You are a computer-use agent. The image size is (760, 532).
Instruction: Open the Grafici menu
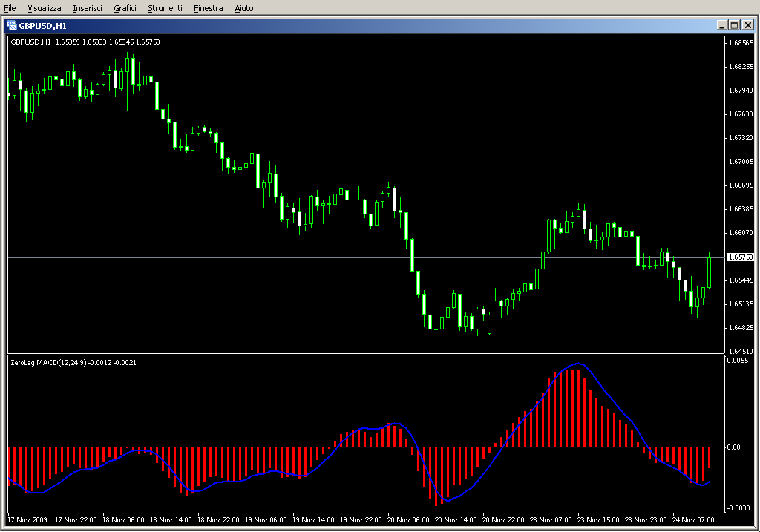(125, 8)
